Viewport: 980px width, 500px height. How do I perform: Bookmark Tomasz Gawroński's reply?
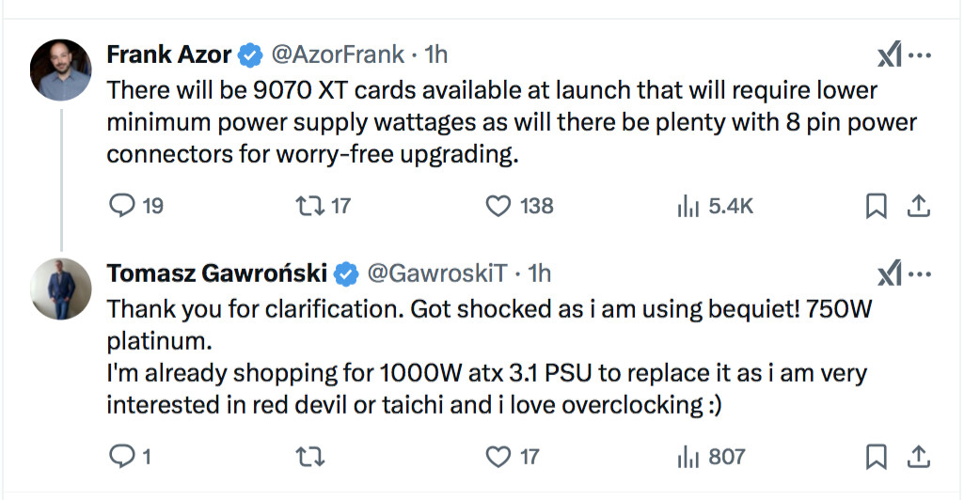tap(876, 458)
